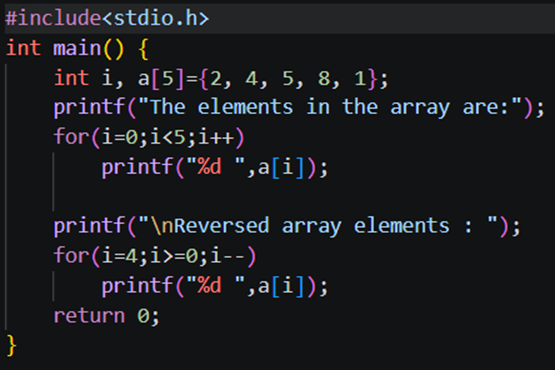
Task: Click the number 2 in array initializer
Action: pos(215,78)
